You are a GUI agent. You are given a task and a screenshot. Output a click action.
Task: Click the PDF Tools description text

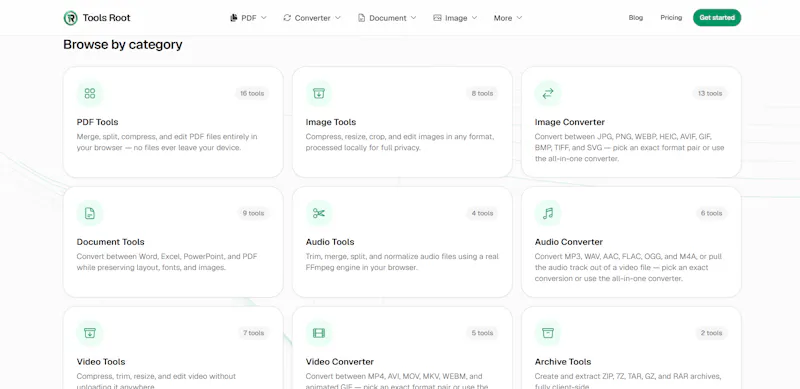point(167,142)
